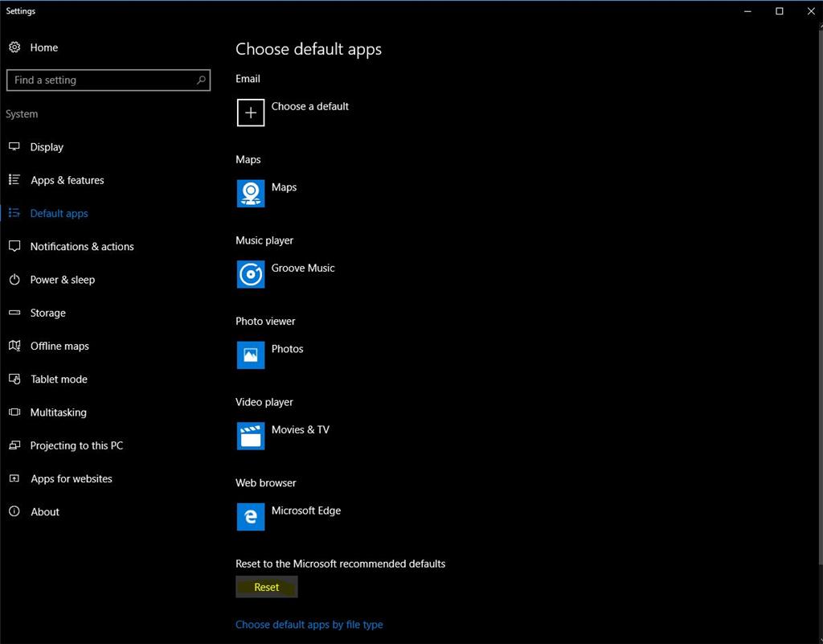Maximize the Settings window
This screenshot has height=644, width=823.
[x=780, y=11]
